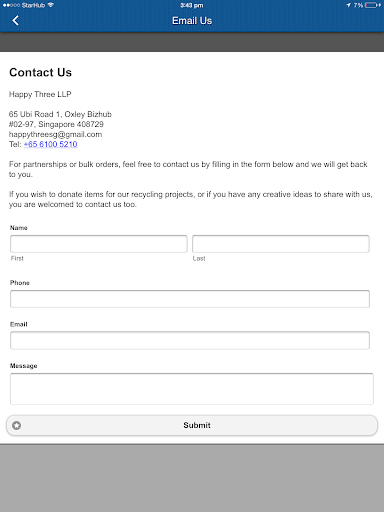Tap the StarHub carrier label
This screenshot has height=512, width=384.
(33, 5)
